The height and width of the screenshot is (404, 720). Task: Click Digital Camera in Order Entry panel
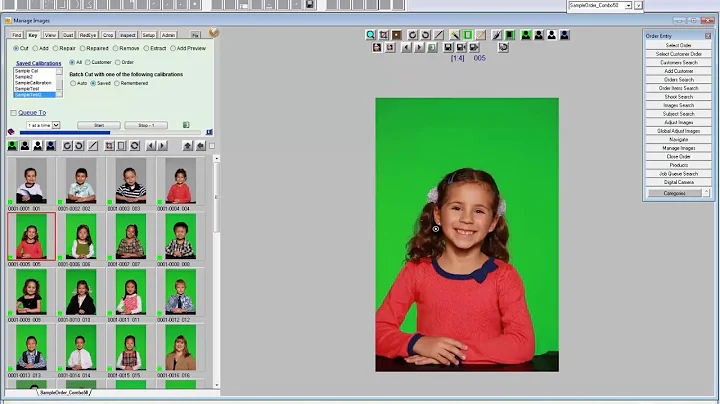click(678, 183)
